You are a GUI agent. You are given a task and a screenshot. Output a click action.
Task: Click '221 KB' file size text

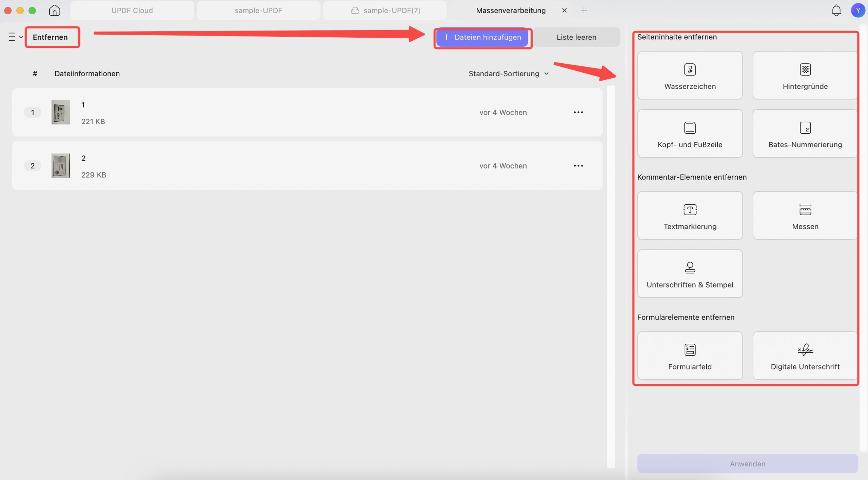pyautogui.click(x=93, y=121)
